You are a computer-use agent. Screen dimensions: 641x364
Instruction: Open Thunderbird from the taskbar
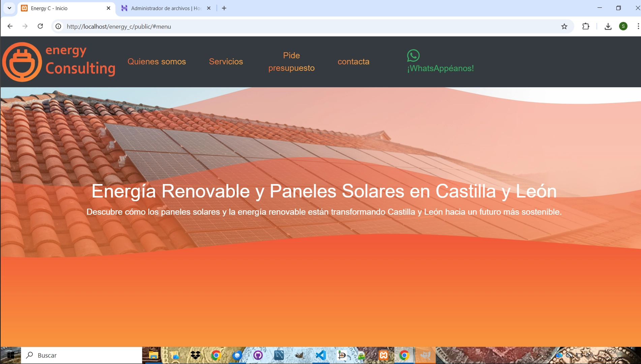pos(237,355)
